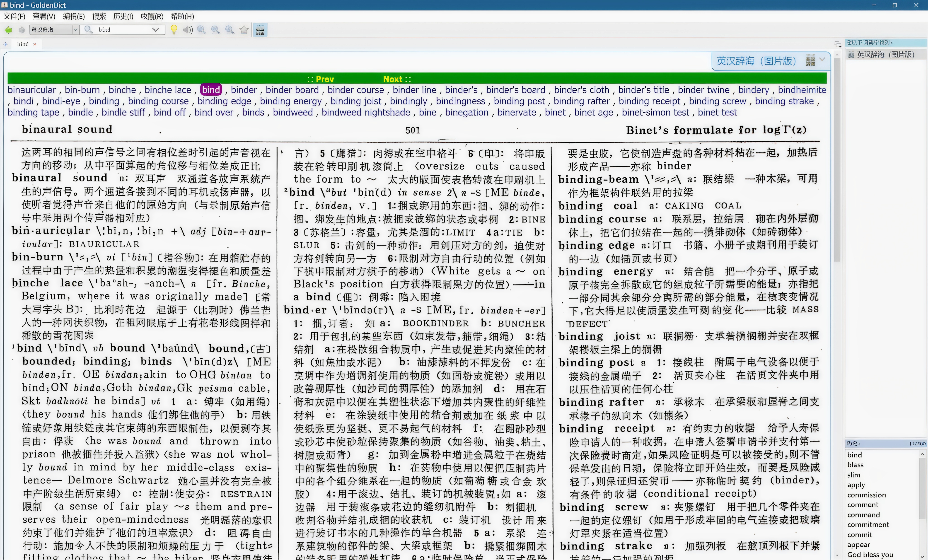Play pronunciation with the speaker icon
Viewport: 928px width, 560px height.
[188, 30]
